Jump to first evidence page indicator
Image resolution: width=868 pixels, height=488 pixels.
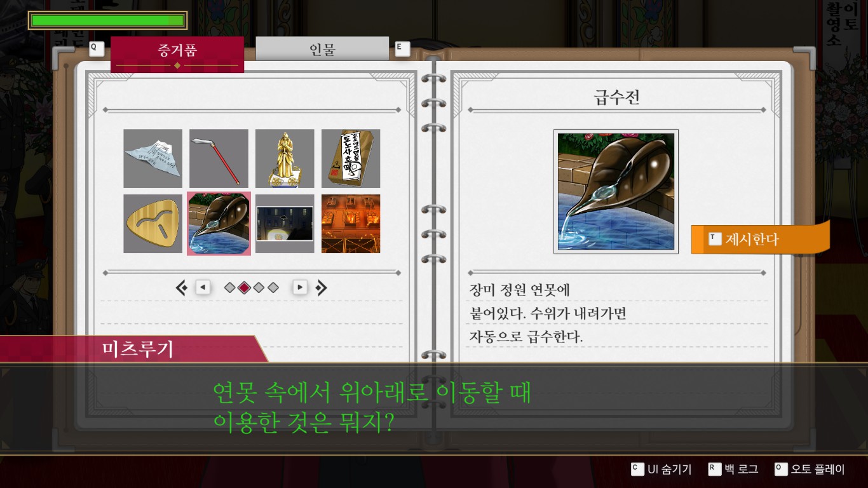230,288
